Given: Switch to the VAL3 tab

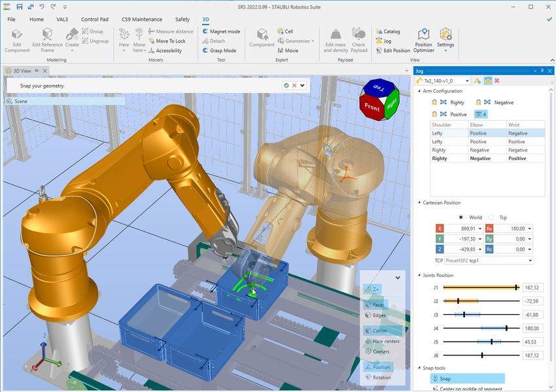Looking at the screenshot, I should [62, 20].
